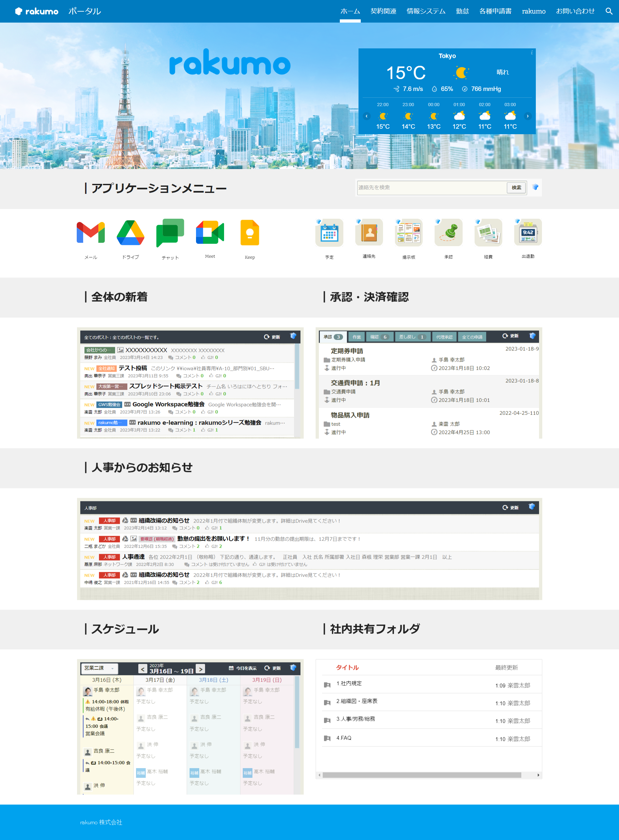Click rakumo icon in 人事部 board header
The image size is (619, 840).
[x=532, y=507]
